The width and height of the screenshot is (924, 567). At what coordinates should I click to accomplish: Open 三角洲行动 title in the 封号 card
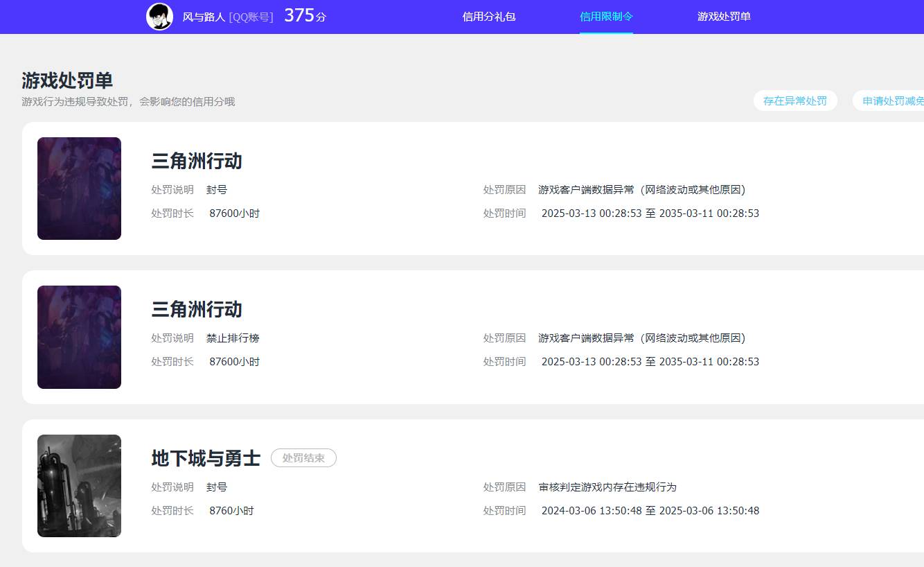tap(197, 161)
